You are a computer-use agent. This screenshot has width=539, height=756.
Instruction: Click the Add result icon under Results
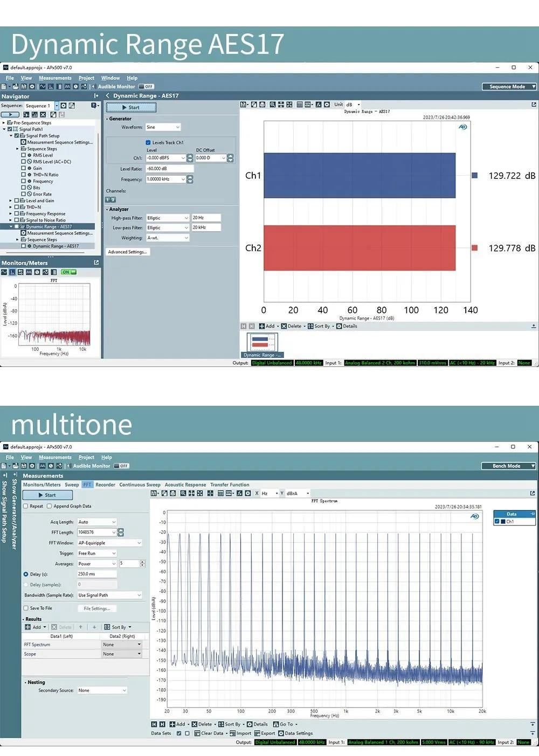pyautogui.click(x=28, y=627)
